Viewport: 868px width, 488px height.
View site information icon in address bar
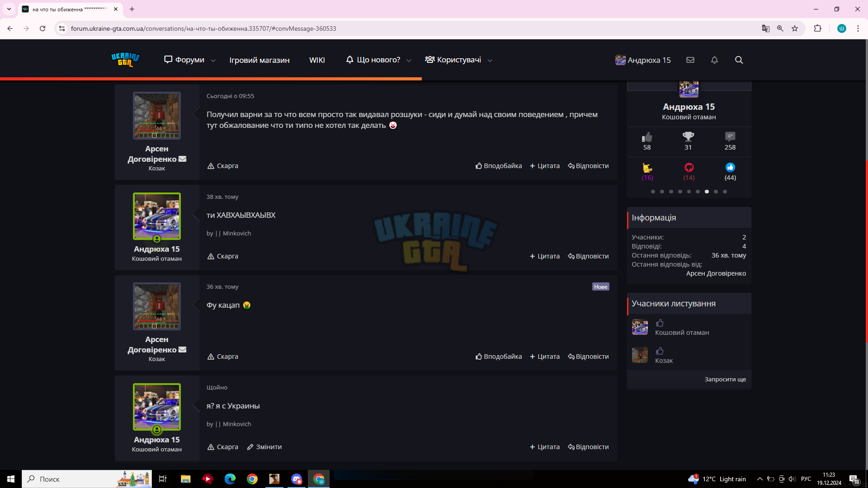click(62, 28)
